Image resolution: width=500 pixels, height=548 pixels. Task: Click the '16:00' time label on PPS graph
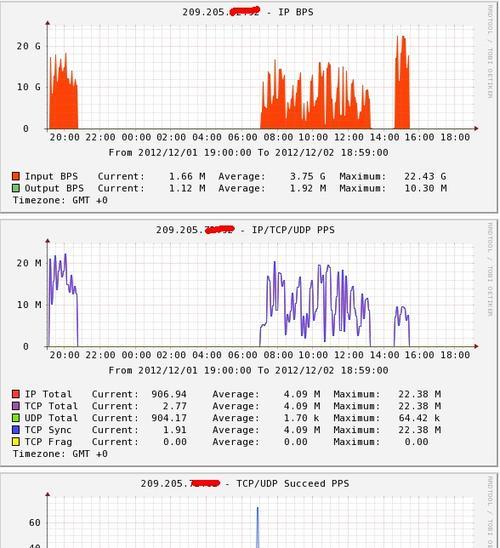(420, 355)
